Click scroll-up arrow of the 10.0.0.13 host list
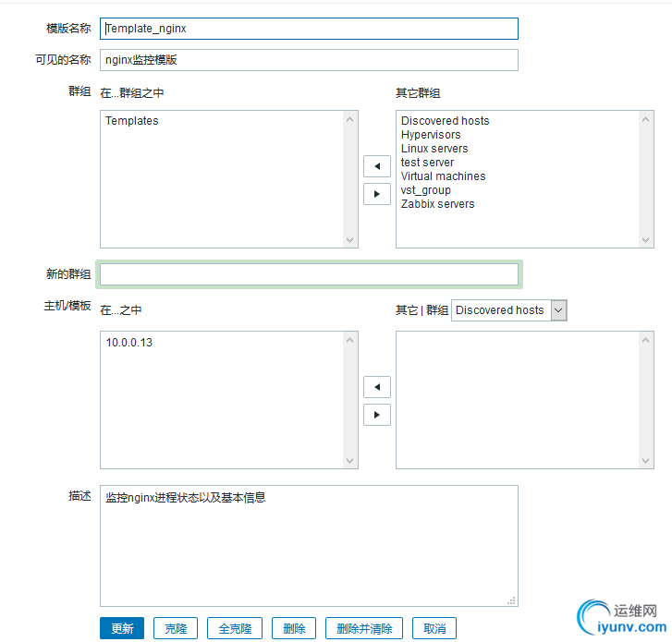This screenshot has width=672, height=642. tap(349, 340)
